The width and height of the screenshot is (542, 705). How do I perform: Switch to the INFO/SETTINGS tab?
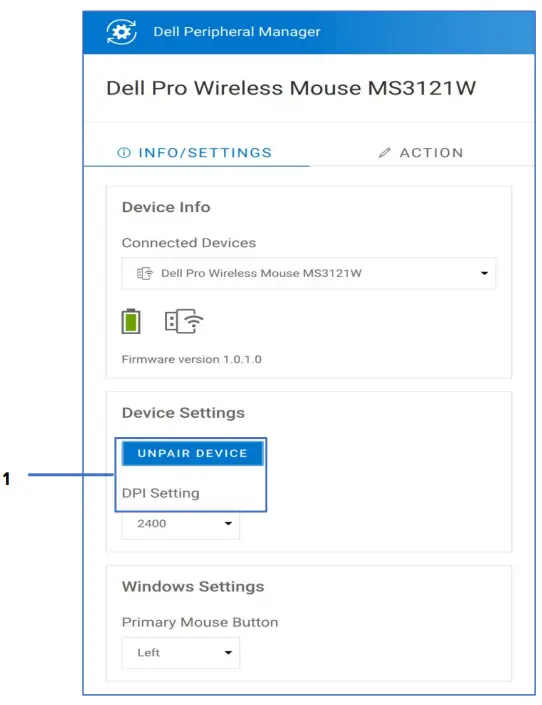(196, 153)
